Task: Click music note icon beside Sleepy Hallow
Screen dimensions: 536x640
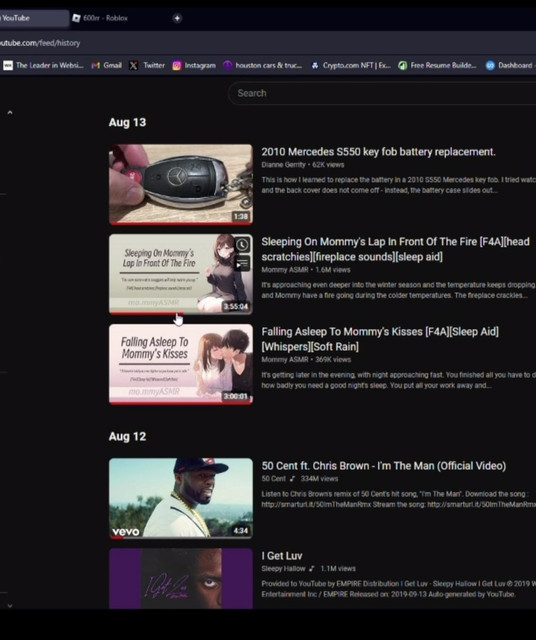Action: coord(312,569)
